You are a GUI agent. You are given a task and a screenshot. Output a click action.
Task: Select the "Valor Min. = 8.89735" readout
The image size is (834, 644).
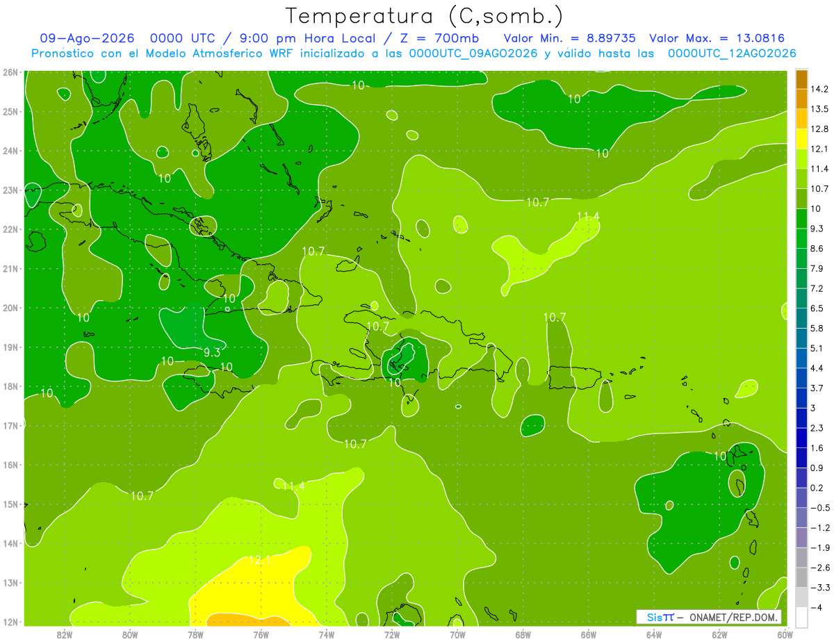(x=571, y=38)
